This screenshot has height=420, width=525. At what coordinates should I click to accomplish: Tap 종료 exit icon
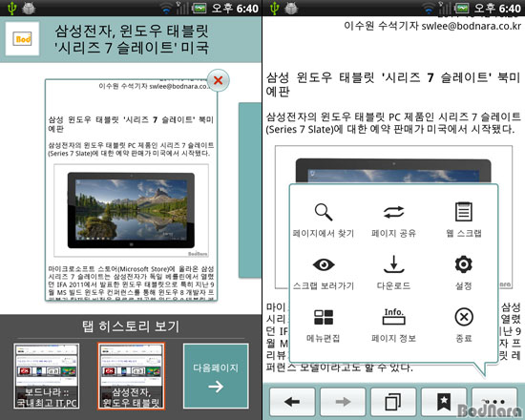(x=464, y=325)
